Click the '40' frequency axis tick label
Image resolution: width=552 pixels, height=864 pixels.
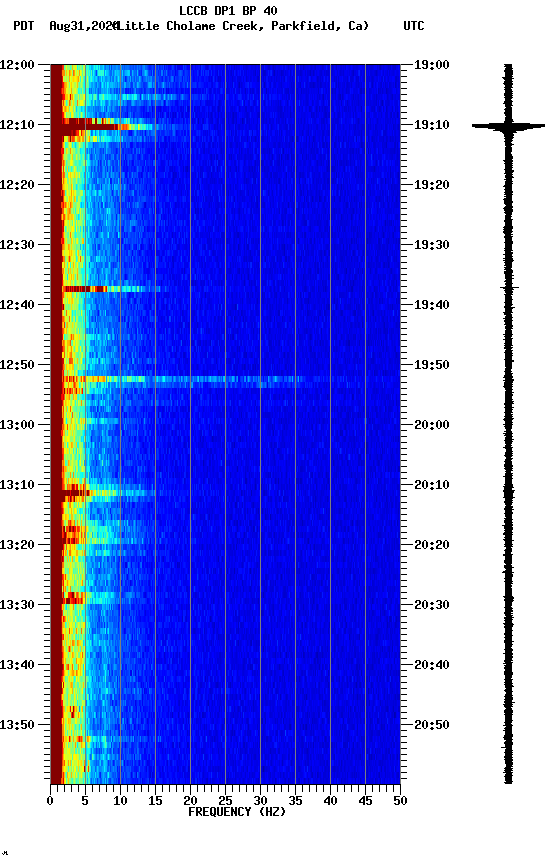pyautogui.click(x=331, y=801)
